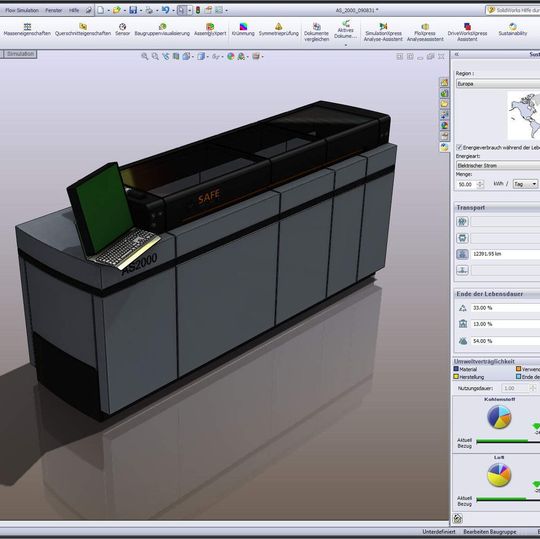The width and height of the screenshot is (540, 539).
Task: Open the Fenster menu
Action: pyautogui.click(x=54, y=10)
